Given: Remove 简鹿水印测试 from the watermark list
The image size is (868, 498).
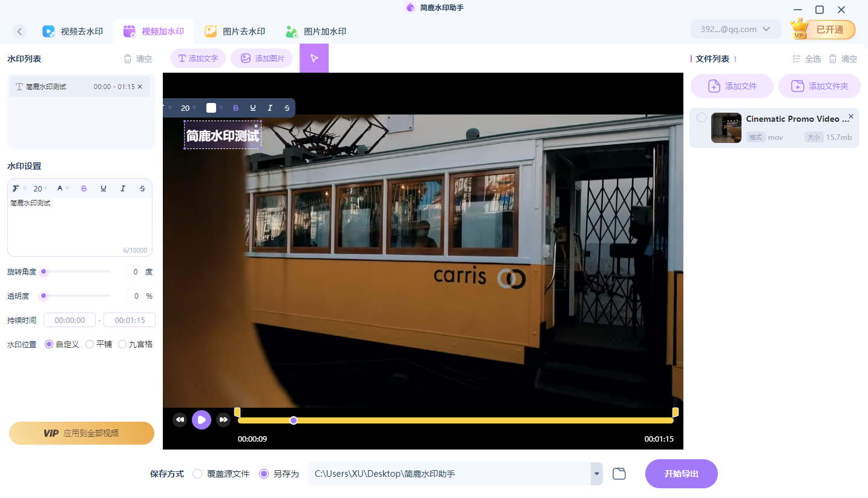Looking at the screenshot, I should [140, 87].
